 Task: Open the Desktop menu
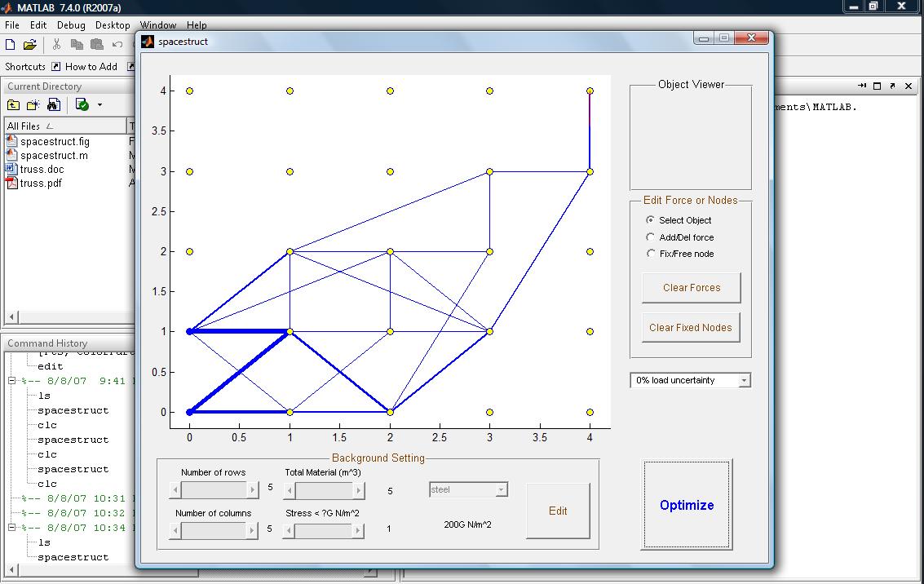(x=113, y=25)
